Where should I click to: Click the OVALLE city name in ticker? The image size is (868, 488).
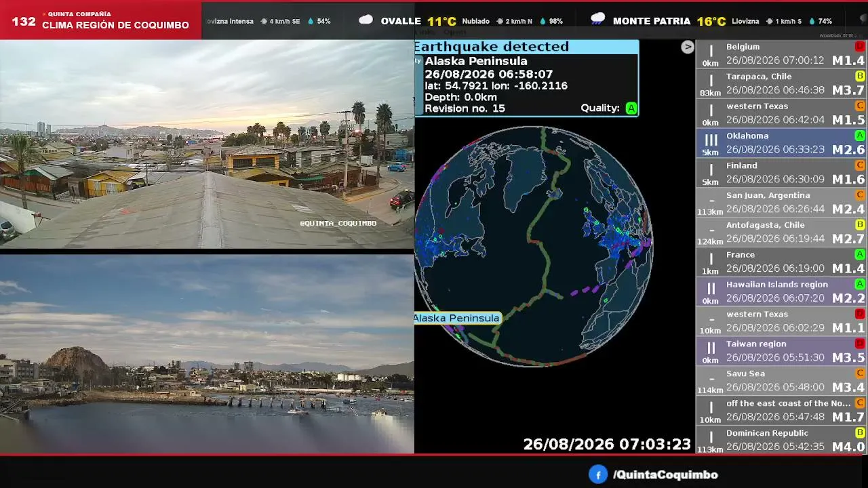point(401,21)
